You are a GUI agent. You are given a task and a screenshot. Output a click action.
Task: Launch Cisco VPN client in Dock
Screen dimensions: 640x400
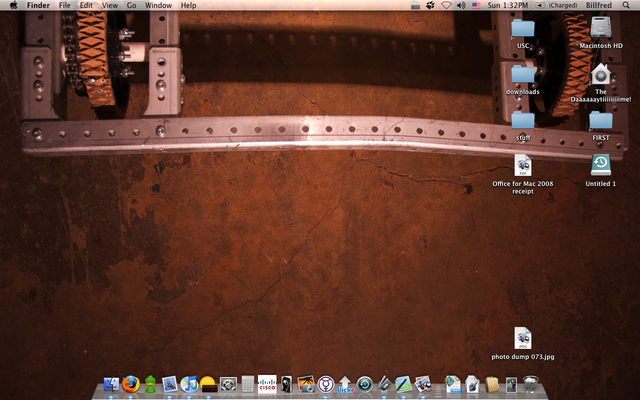click(267, 383)
